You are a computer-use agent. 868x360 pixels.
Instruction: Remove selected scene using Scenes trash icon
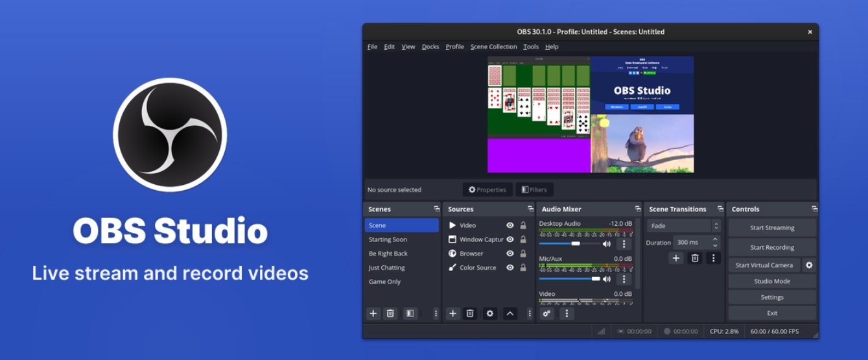pyautogui.click(x=390, y=313)
